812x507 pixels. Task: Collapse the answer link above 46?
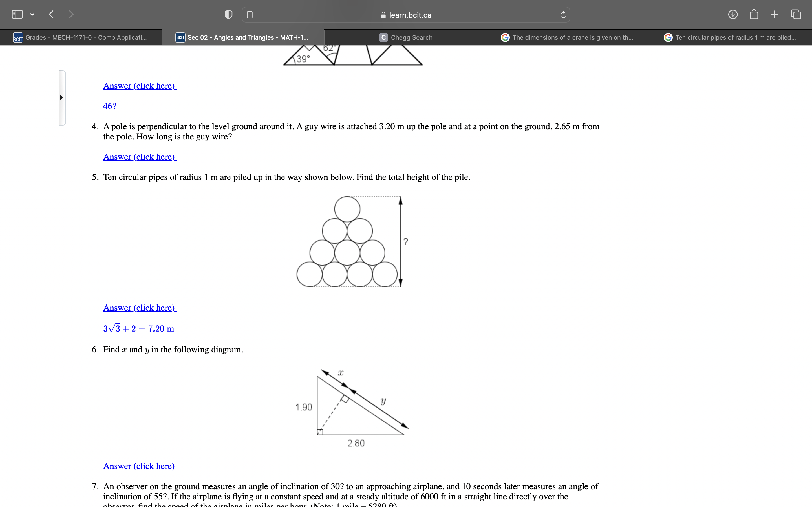pos(140,86)
